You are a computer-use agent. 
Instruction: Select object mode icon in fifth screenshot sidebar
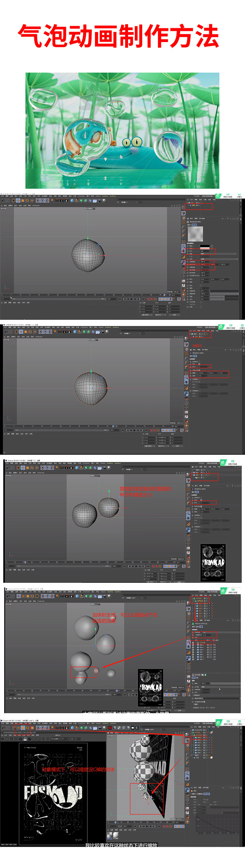187,740
